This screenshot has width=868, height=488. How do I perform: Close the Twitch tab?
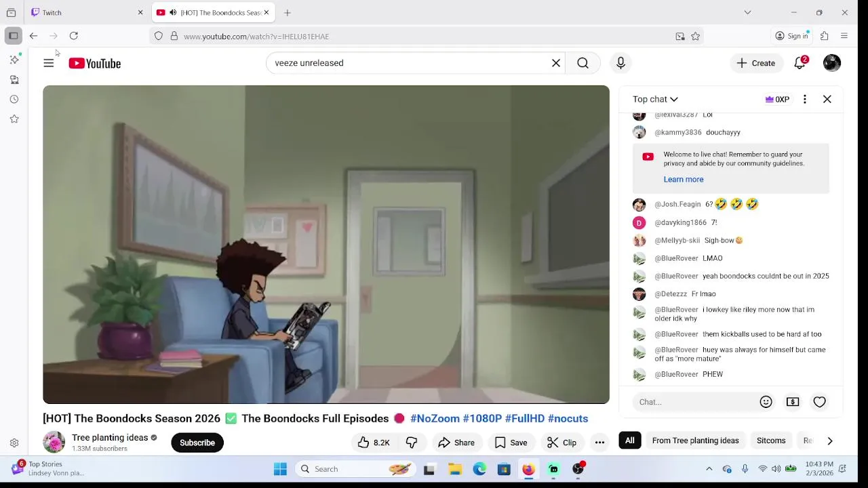pos(140,12)
